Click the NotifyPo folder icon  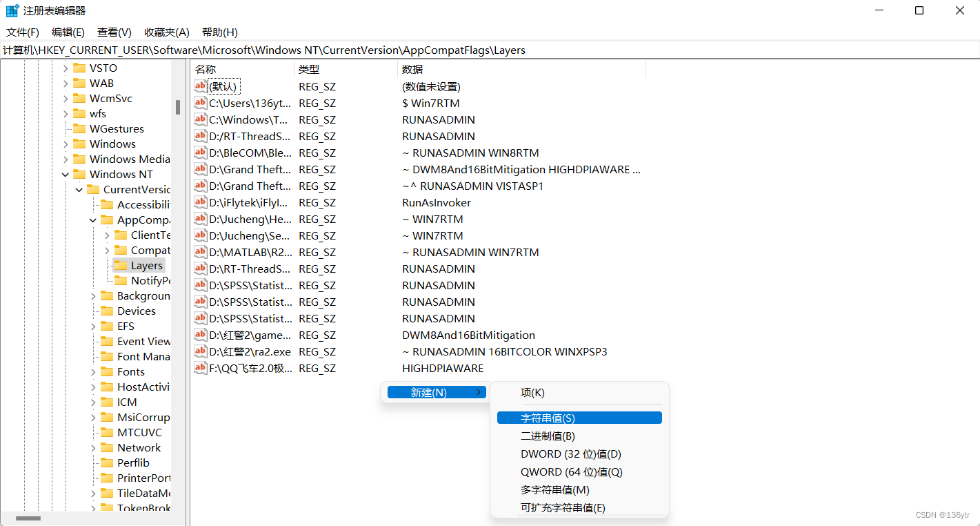[x=120, y=280]
